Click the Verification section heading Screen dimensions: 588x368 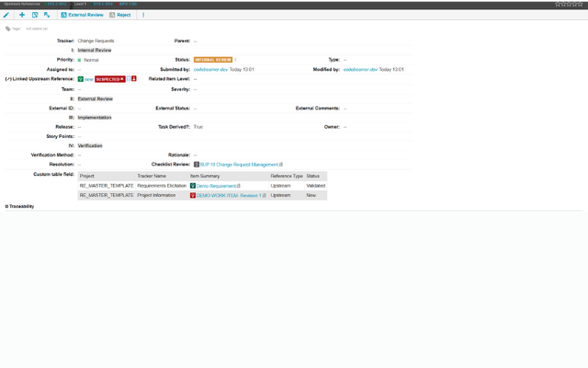[x=90, y=145]
